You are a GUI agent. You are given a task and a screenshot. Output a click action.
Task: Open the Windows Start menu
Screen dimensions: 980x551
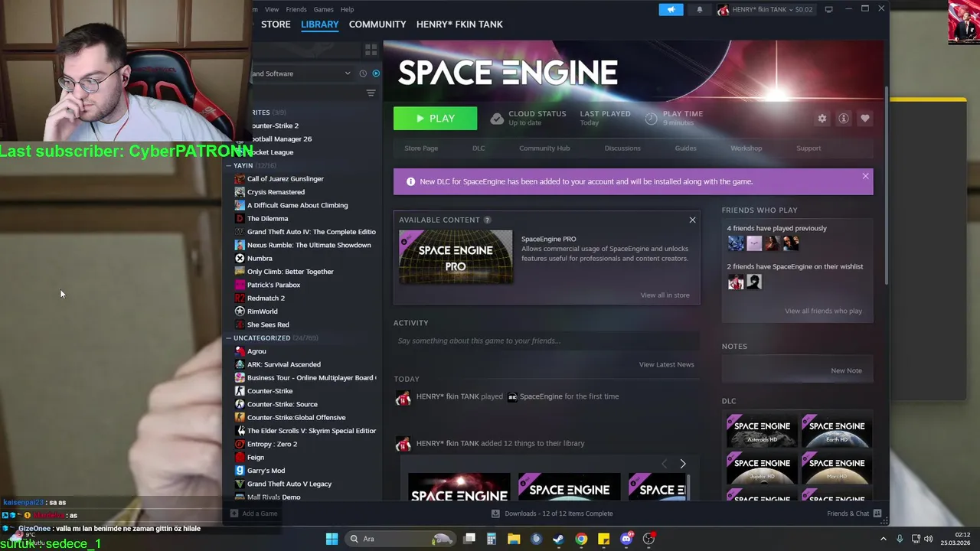[332, 539]
